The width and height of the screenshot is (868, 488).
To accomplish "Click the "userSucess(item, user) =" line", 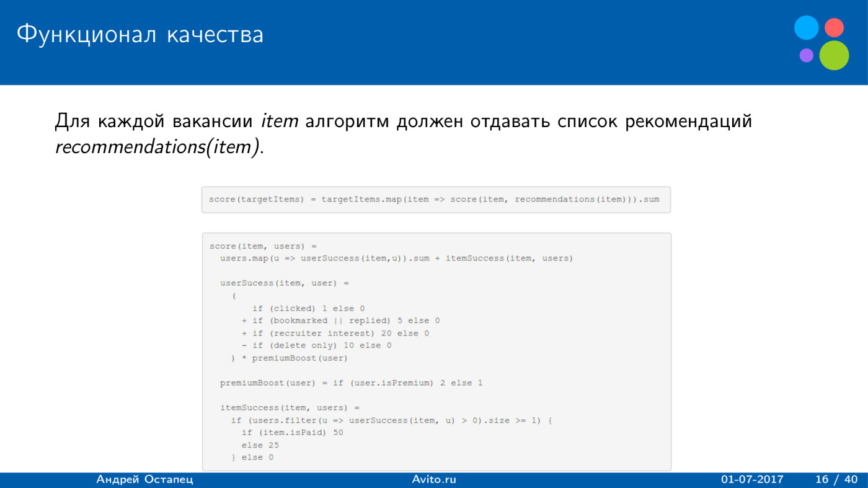I will (x=285, y=283).
